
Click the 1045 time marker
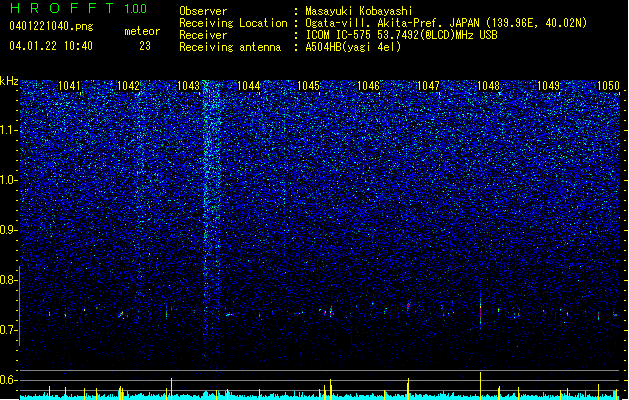308,86
